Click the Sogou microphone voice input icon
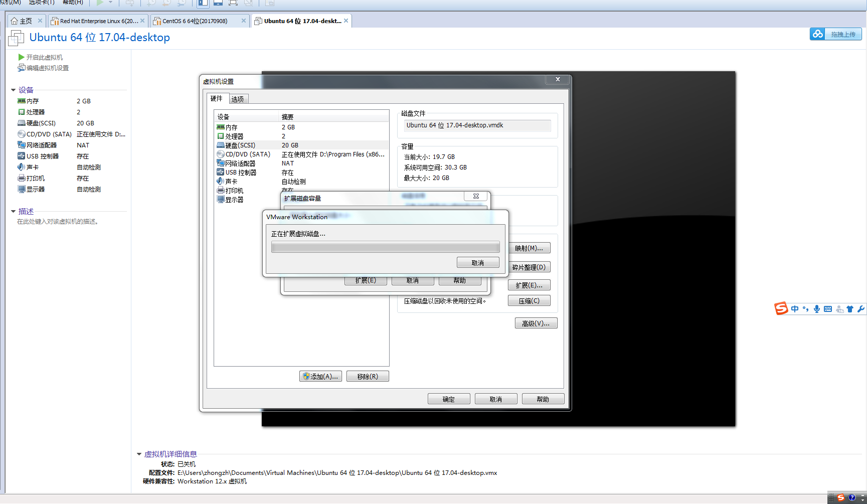The height and width of the screenshot is (504, 867). (x=817, y=309)
